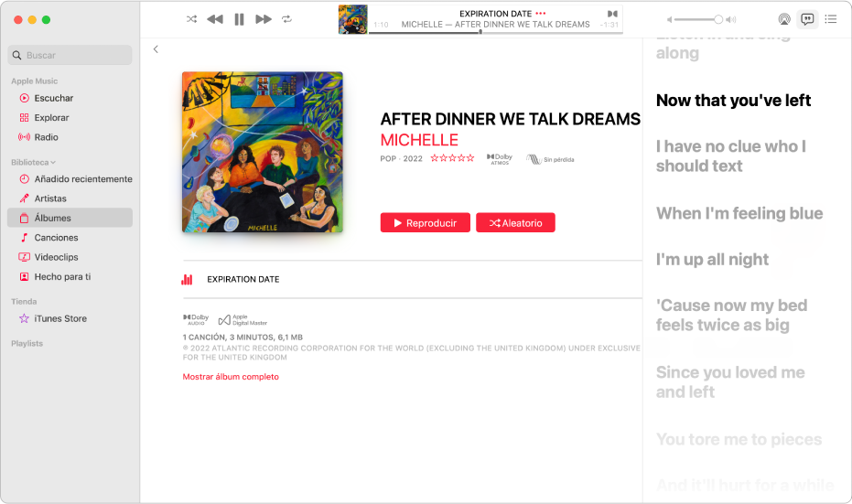The image size is (852, 504).
Task: Adjust the volume slider
Action: [x=698, y=19]
